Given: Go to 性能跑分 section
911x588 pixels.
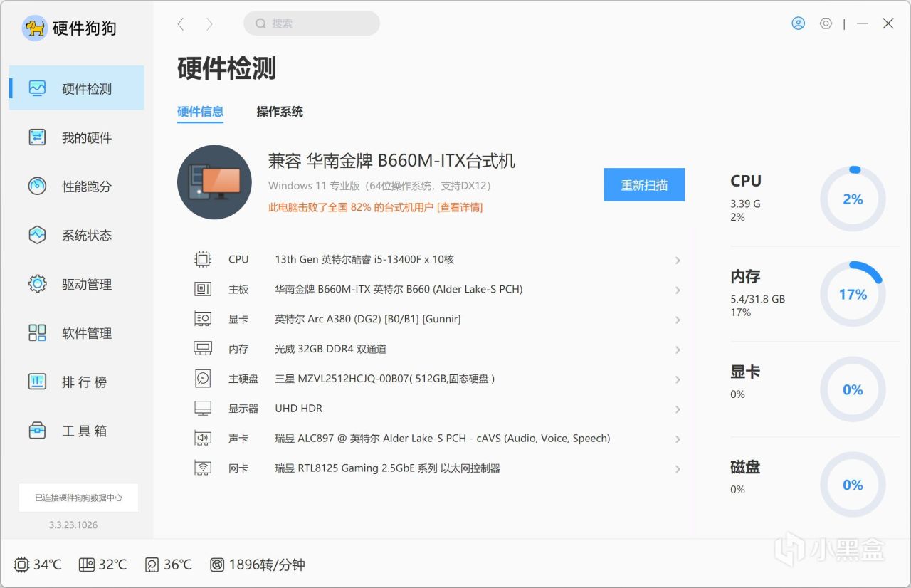Looking at the screenshot, I should [x=76, y=187].
